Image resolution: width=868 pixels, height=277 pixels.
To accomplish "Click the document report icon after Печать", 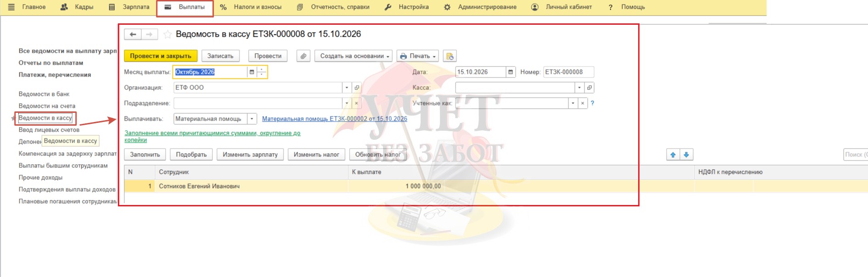I will 450,56.
